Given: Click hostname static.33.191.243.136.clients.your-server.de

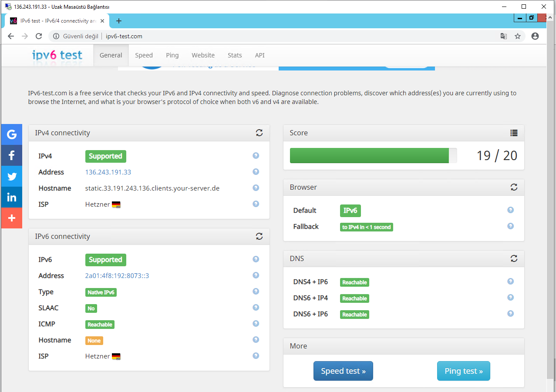Looking at the screenshot, I should tap(152, 188).
